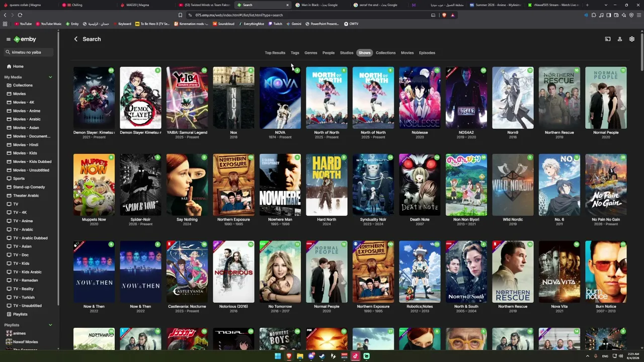
Task: Open the Death Note poster
Action: (420, 185)
